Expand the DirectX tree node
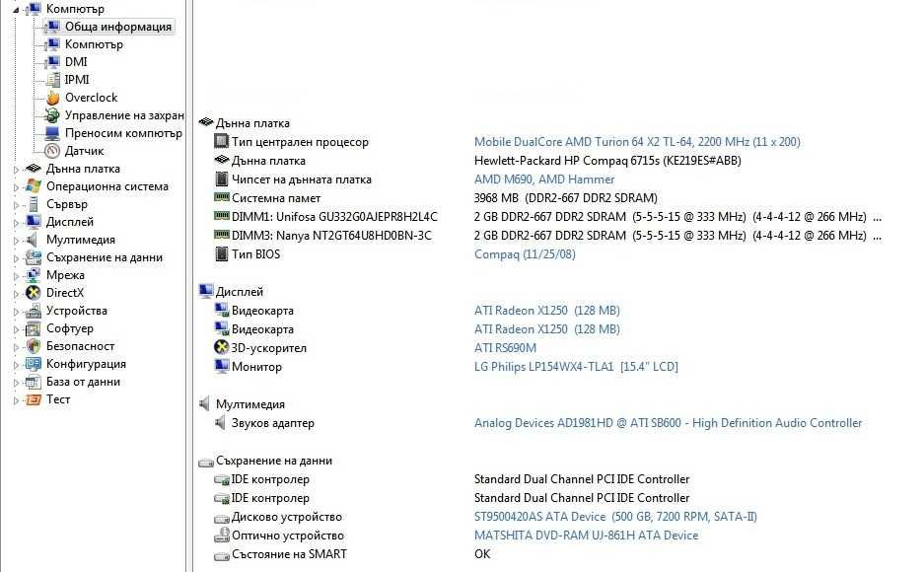The image size is (924, 572). (16, 293)
